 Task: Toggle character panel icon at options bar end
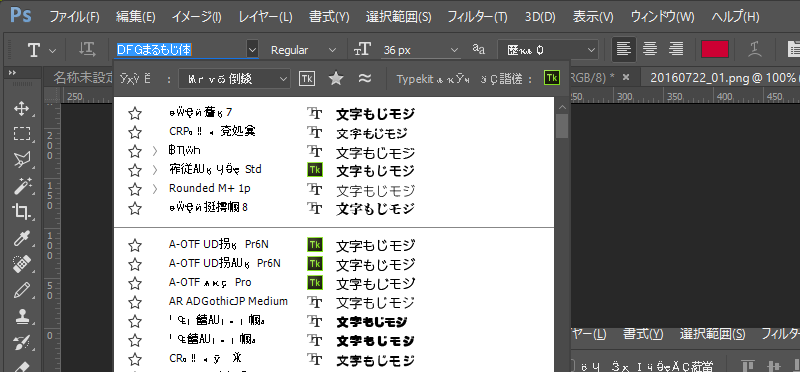793,49
